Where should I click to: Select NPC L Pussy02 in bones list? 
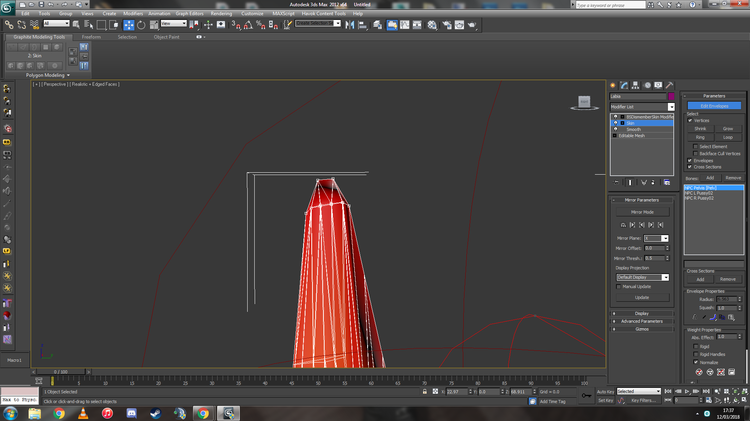click(699, 193)
